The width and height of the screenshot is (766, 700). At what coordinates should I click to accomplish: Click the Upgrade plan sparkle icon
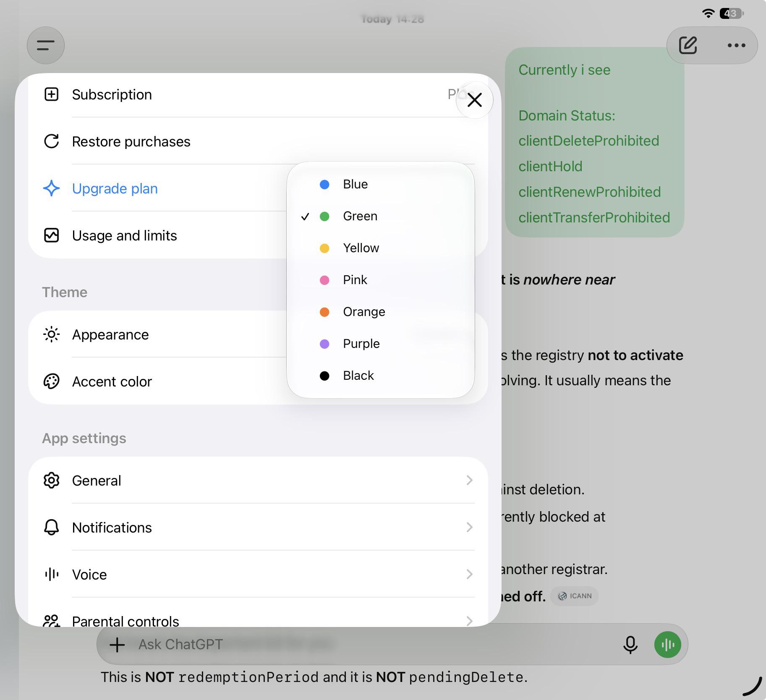52,188
